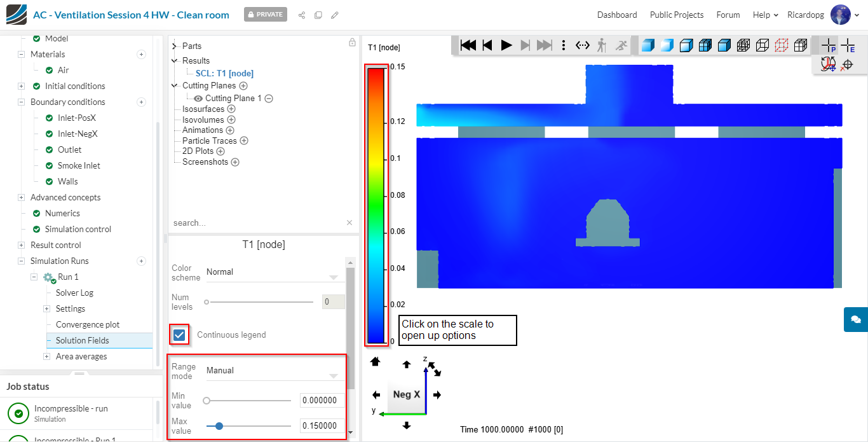
Task: Choose the red dotted points cube mode
Action: tap(782, 45)
